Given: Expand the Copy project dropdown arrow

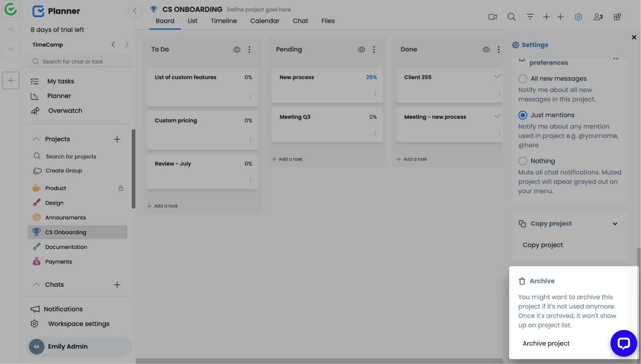Looking at the screenshot, I should [x=615, y=224].
